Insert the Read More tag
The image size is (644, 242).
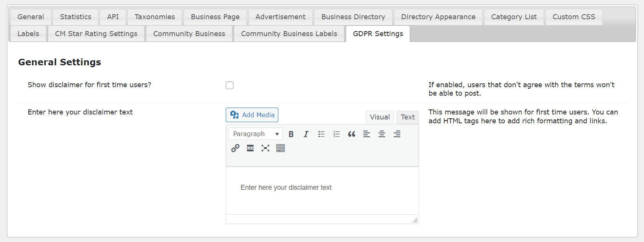point(250,148)
